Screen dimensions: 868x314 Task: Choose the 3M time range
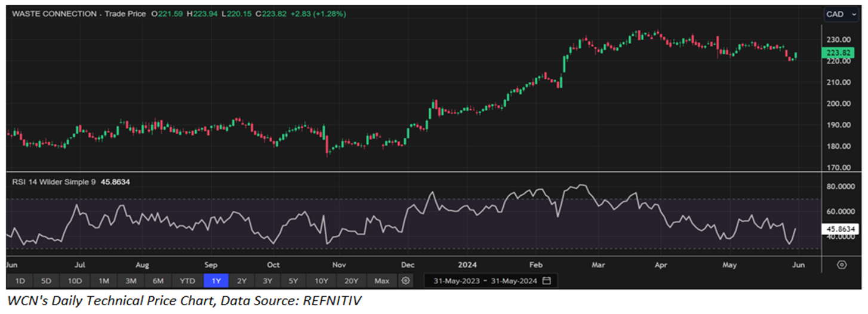point(131,281)
